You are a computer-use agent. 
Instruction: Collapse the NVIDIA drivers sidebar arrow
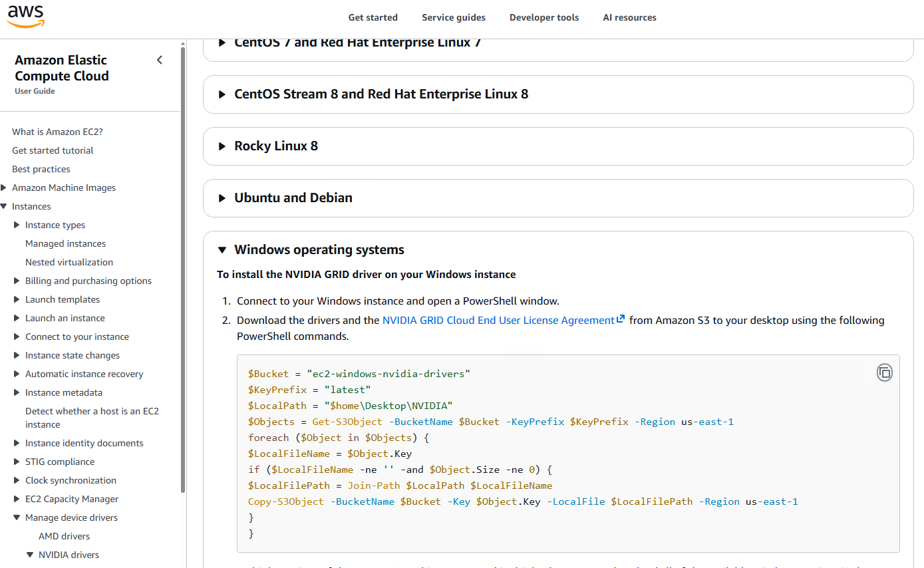click(x=30, y=555)
